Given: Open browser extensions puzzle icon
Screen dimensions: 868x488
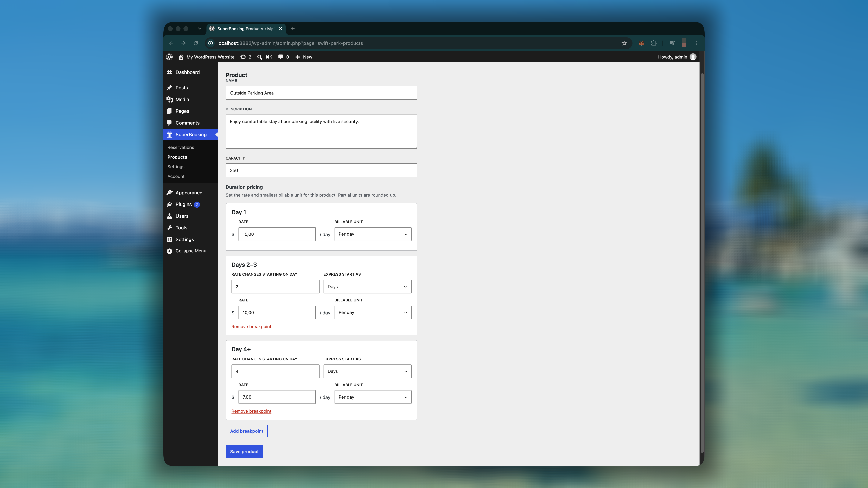Looking at the screenshot, I should (654, 43).
